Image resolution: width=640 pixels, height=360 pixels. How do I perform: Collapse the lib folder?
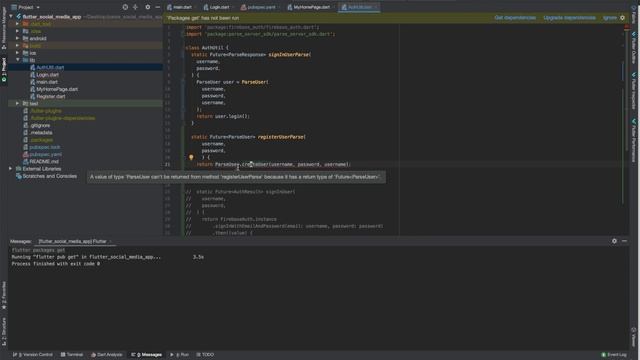click(x=18, y=60)
